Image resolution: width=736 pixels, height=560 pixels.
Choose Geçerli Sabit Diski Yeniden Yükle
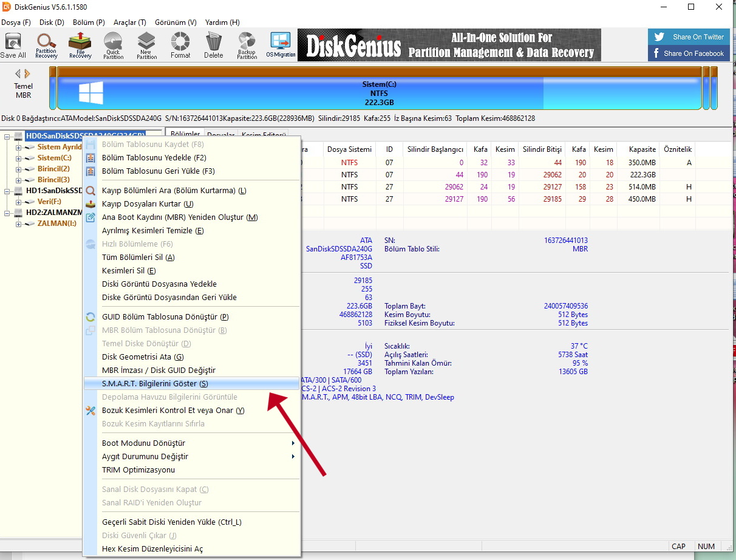click(x=192, y=522)
